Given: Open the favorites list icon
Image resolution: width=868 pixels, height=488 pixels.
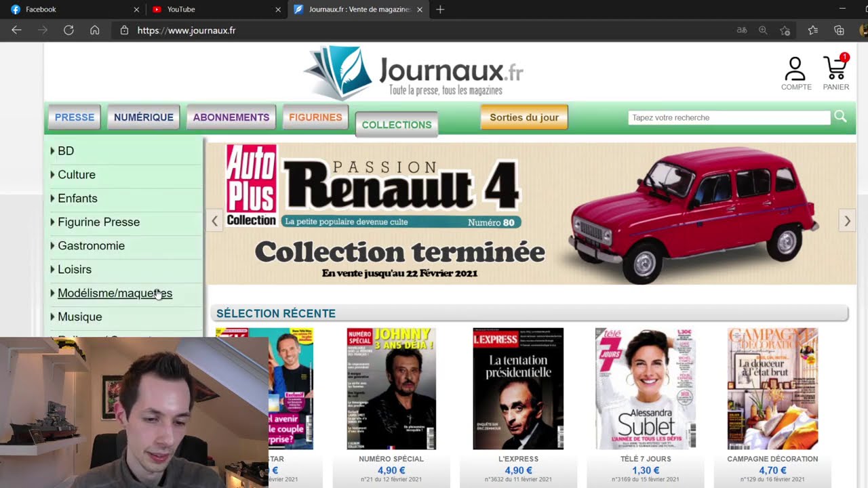Looking at the screenshot, I should 813,30.
